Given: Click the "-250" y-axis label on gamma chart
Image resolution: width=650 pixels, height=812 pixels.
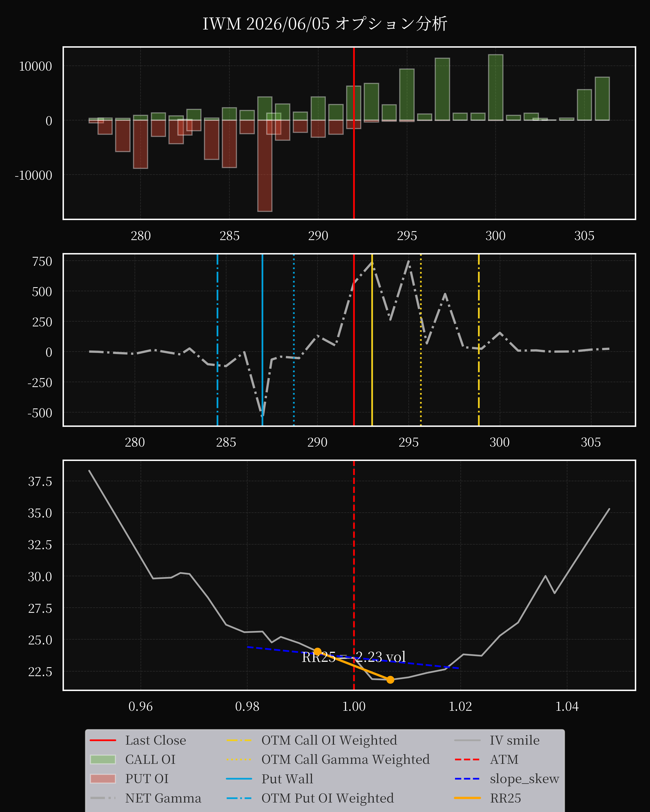Looking at the screenshot, I should click(40, 383).
